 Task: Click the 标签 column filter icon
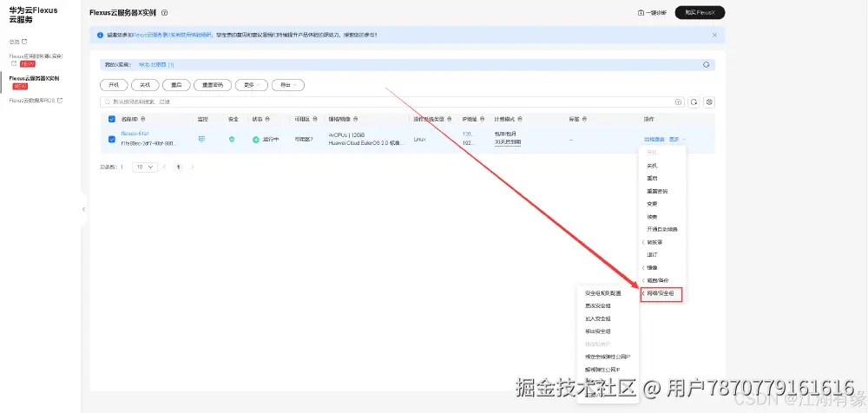coord(584,119)
